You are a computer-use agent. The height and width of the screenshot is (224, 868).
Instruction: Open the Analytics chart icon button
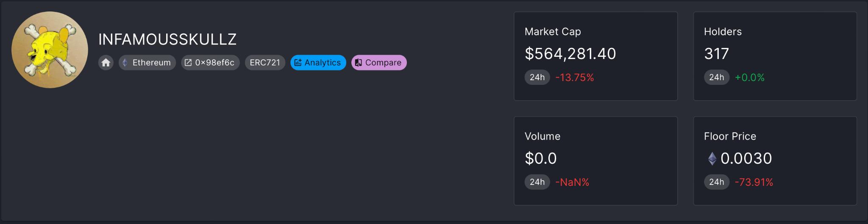(x=298, y=63)
